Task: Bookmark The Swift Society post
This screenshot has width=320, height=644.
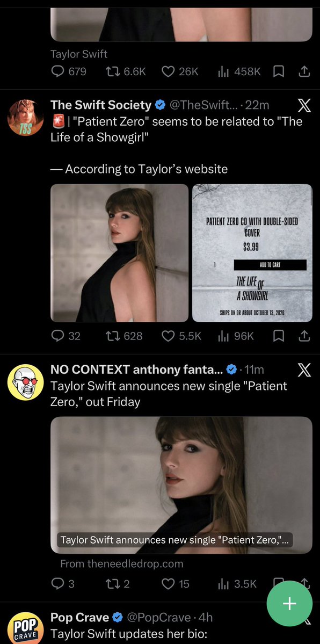Action: coord(279,336)
